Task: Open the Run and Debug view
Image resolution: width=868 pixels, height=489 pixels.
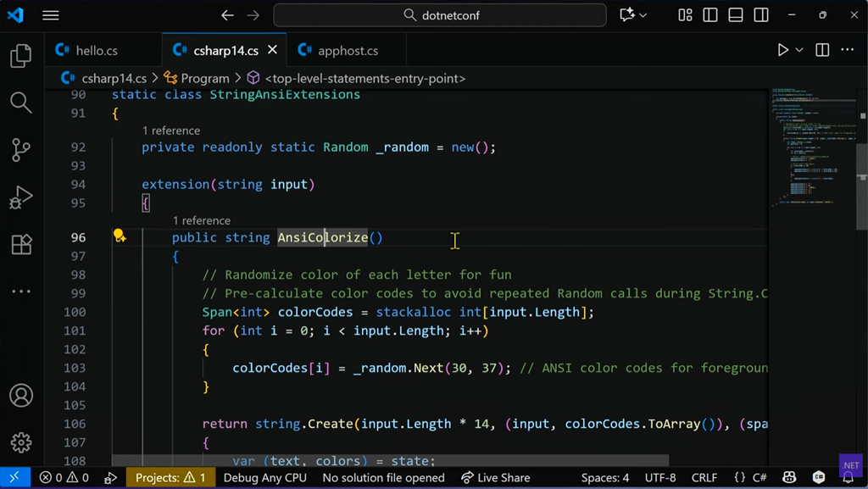Action: (21, 197)
